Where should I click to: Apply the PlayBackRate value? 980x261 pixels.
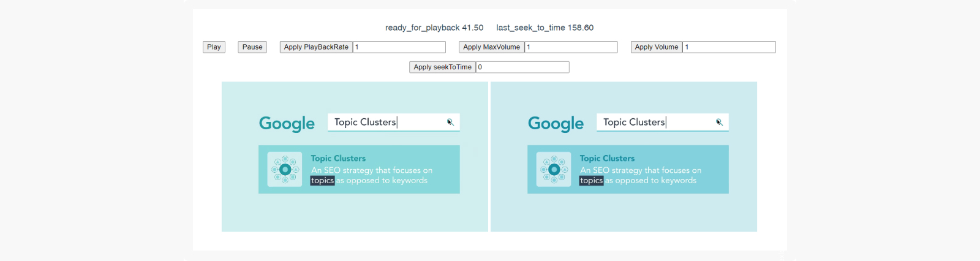point(316,47)
